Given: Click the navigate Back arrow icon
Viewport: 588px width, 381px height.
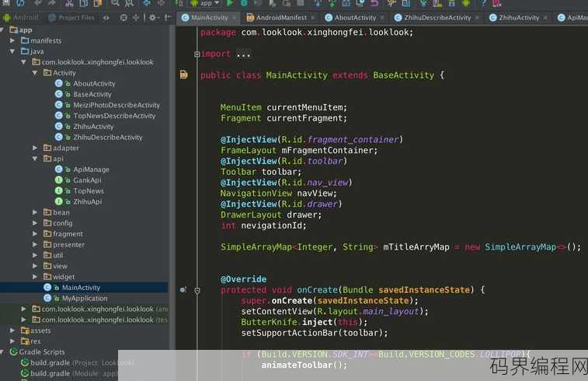Looking at the screenshot, I should (147, 3).
